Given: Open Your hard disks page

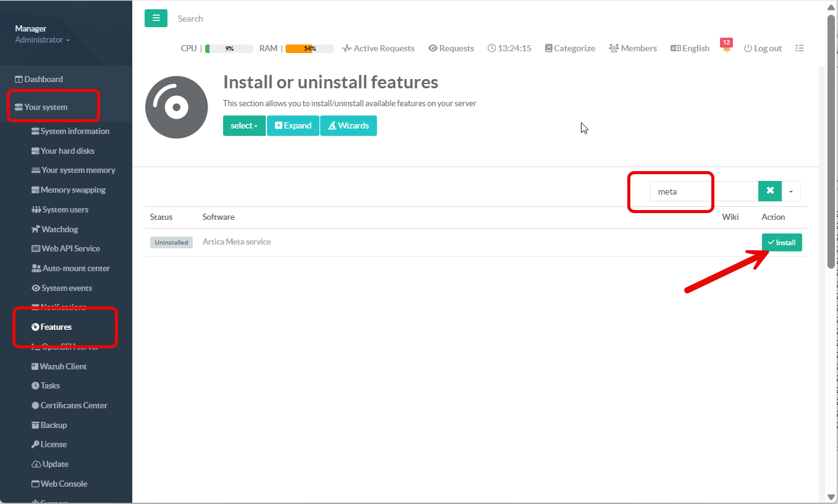Looking at the screenshot, I should [67, 151].
